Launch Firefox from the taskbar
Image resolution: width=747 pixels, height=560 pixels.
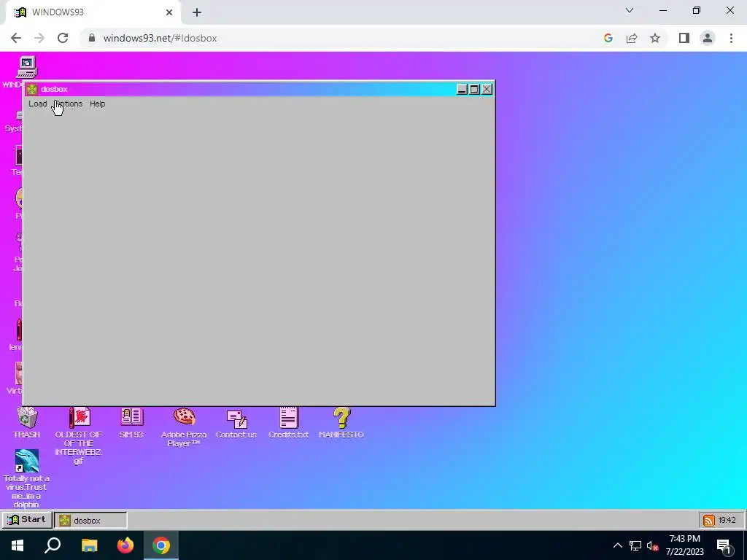tap(125, 545)
